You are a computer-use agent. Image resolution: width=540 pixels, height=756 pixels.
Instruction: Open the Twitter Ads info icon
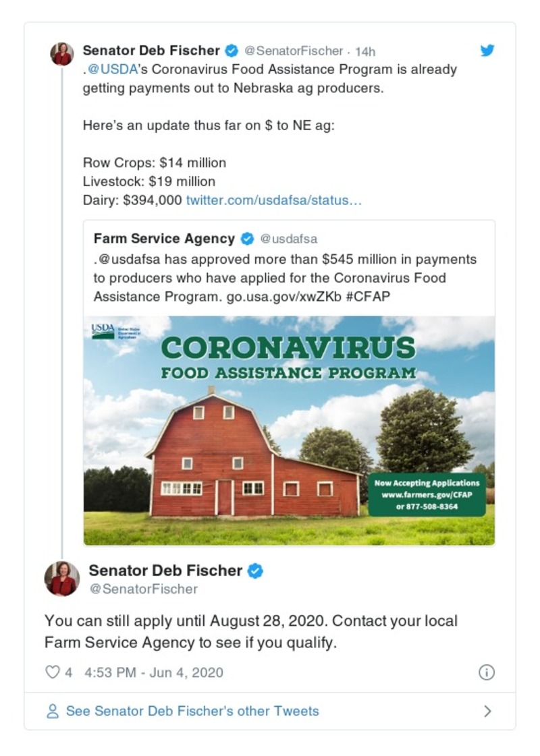pos(486,672)
